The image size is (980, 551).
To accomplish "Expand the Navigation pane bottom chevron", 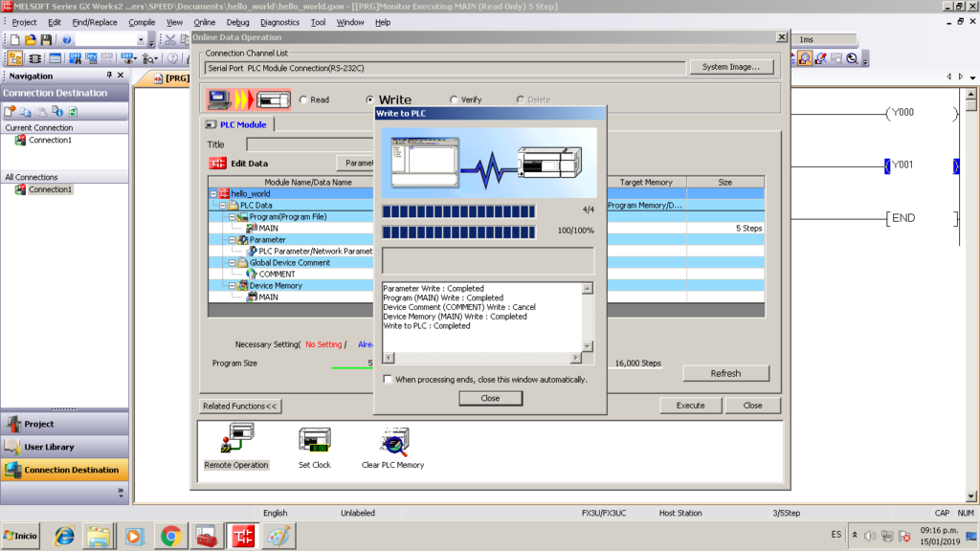I will click(120, 493).
